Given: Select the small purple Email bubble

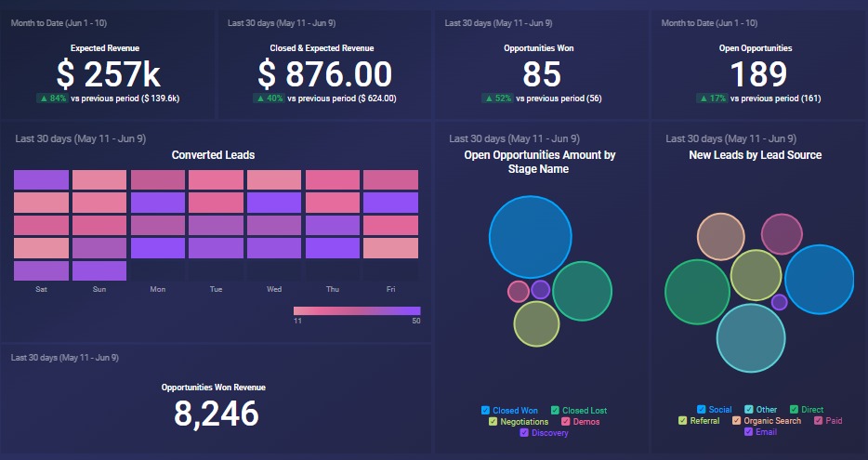Looking at the screenshot, I should [779, 302].
